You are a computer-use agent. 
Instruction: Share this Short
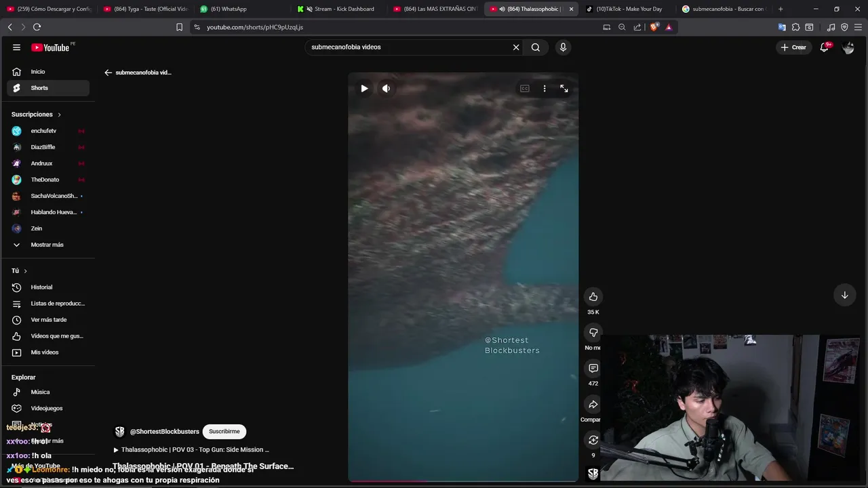click(593, 405)
